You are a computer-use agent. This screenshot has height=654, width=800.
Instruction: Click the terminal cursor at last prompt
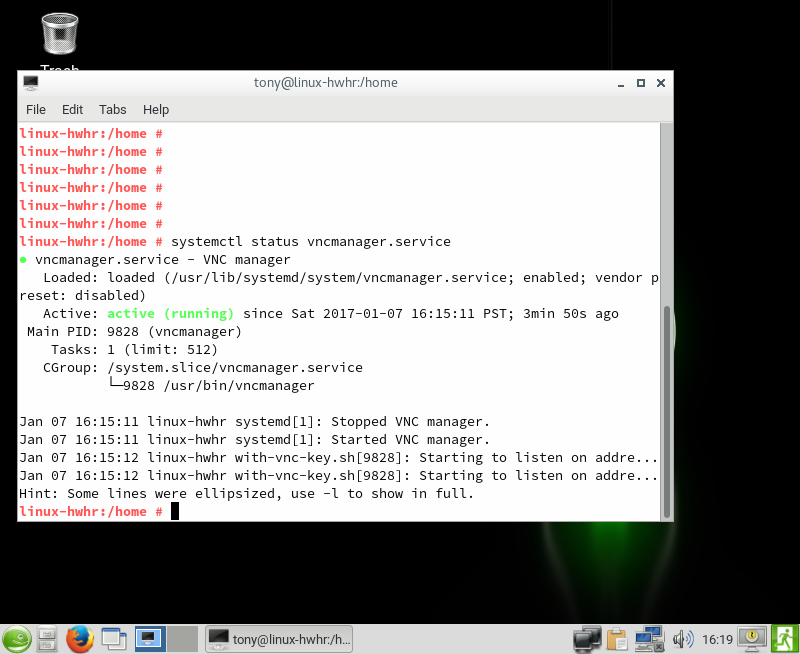click(x=174, y=511)
